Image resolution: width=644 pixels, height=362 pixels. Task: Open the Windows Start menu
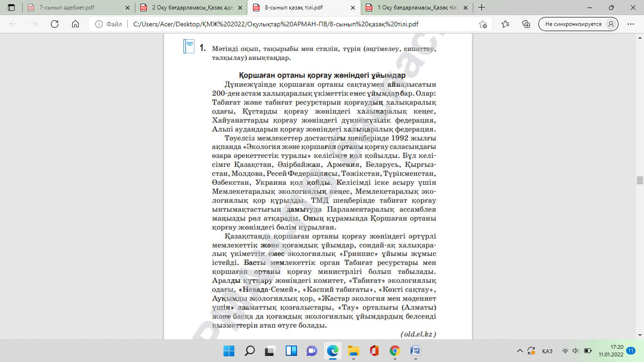pyautogui.click(x=229, y=351)
